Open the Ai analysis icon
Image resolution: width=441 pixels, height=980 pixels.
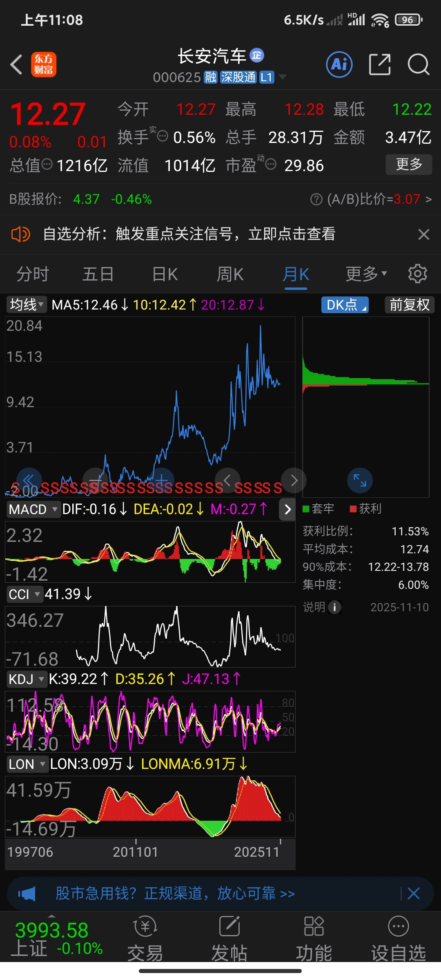(339, 64)
